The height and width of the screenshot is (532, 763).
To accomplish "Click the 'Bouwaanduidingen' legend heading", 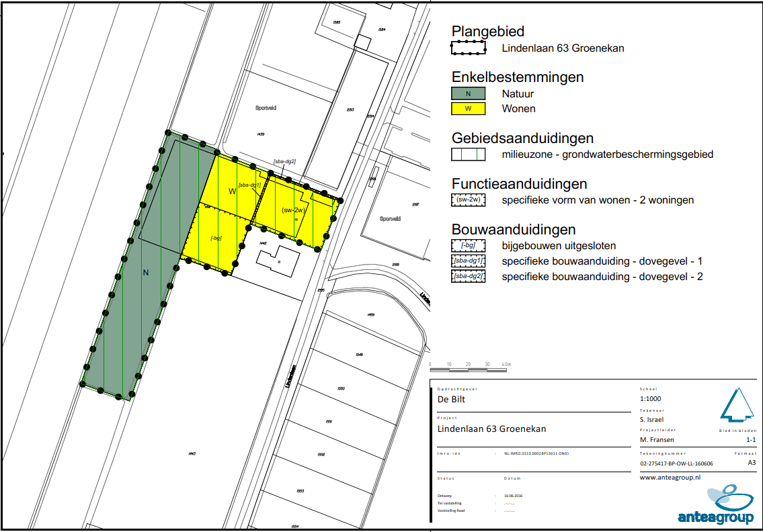I will 514,230.
